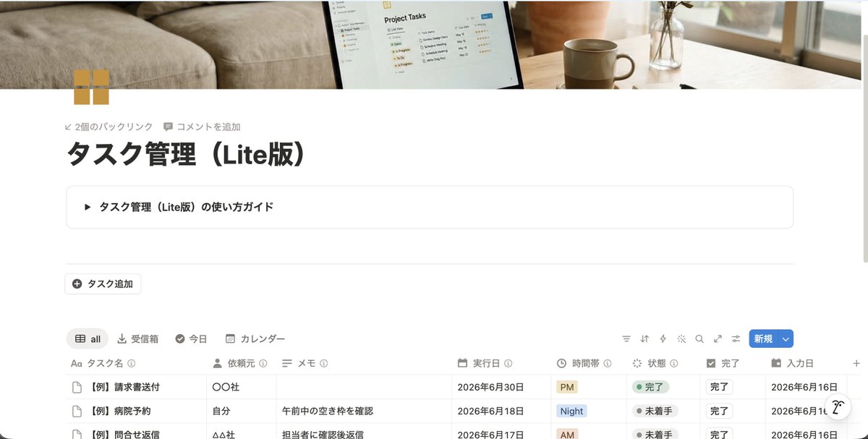The image size is (868, 439).
Task: Click the lines icon in メモ header
Action: click(x=287, y=363)
